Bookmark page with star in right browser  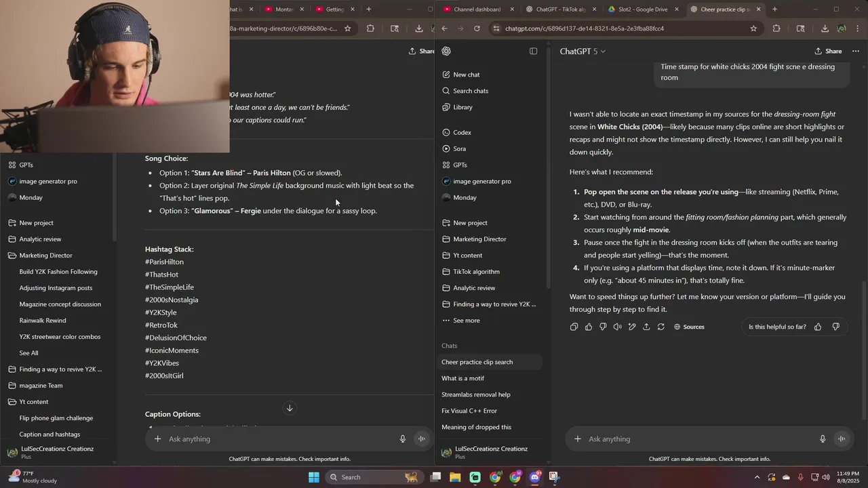[x=753, y=28]
